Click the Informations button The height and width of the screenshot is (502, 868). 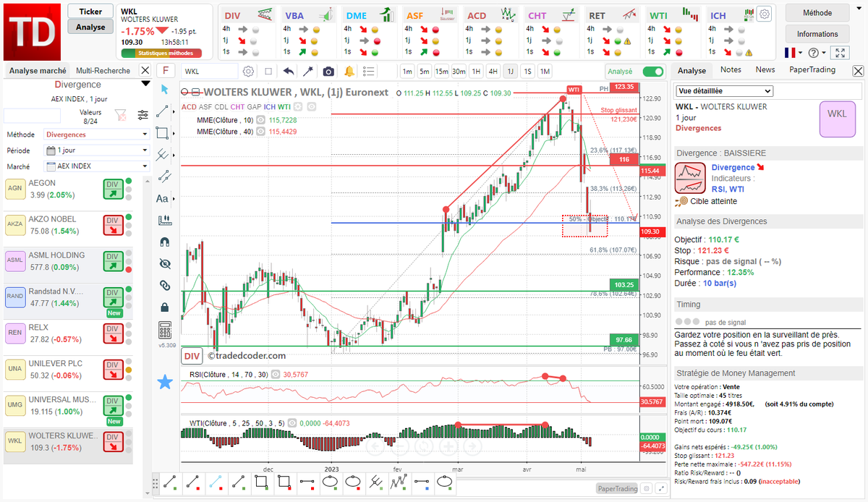pos(817,34)
